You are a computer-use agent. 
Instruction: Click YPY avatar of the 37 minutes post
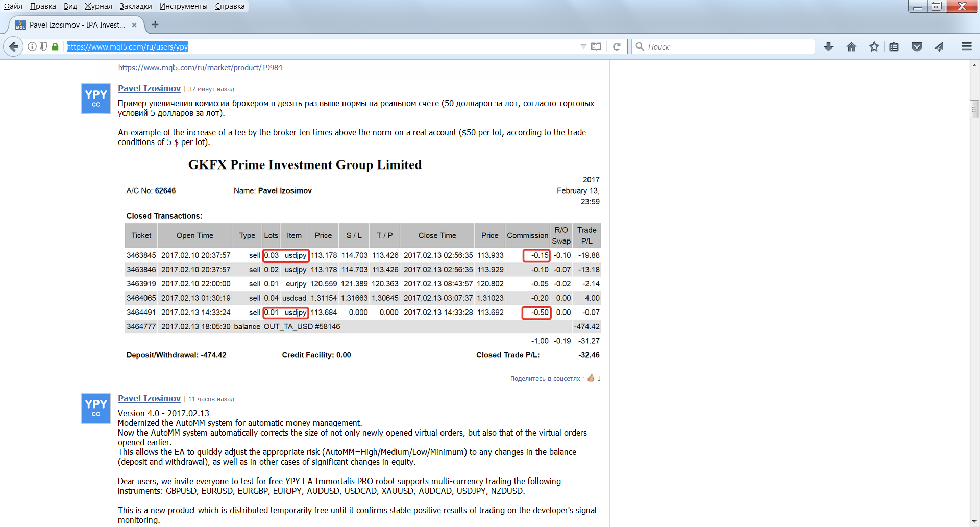point(96,99)
